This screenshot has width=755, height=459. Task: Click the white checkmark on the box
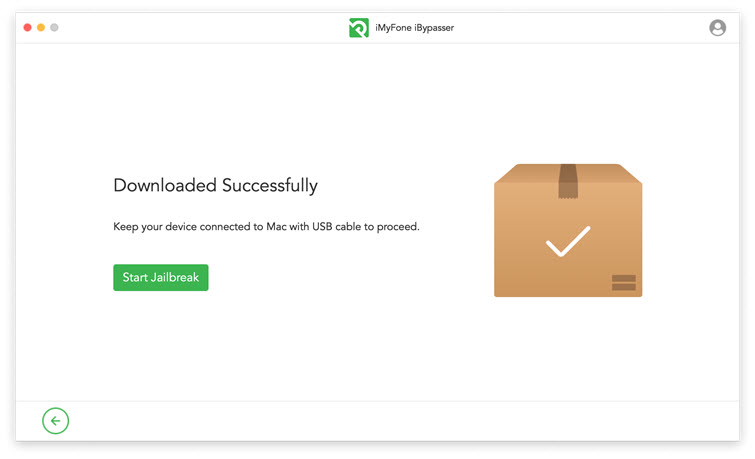pos(567,242)
